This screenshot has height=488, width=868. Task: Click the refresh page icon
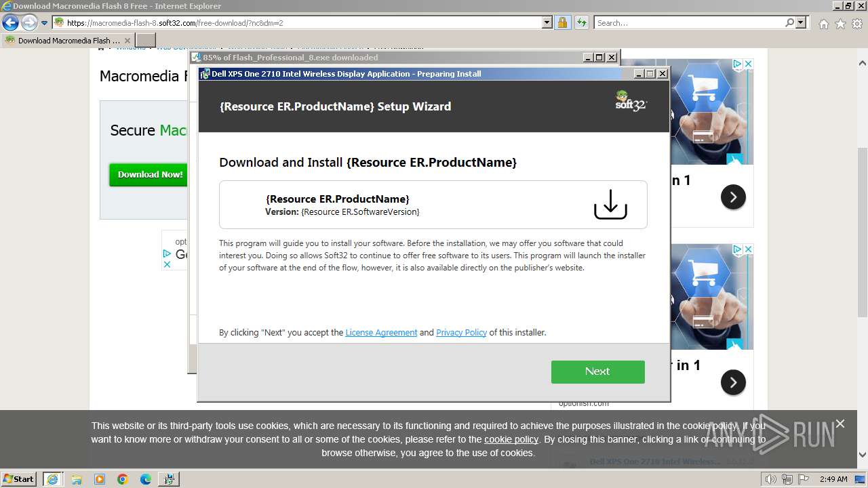point(581,23)
